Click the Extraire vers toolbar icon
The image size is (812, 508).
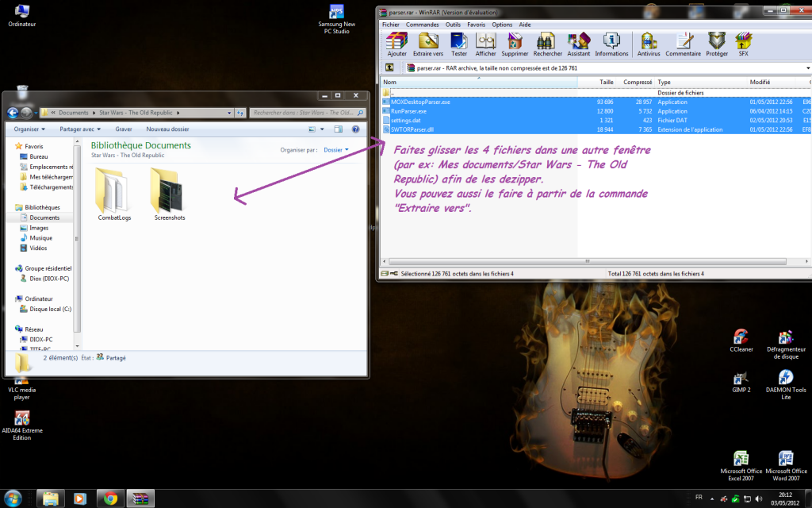(427, 44)
